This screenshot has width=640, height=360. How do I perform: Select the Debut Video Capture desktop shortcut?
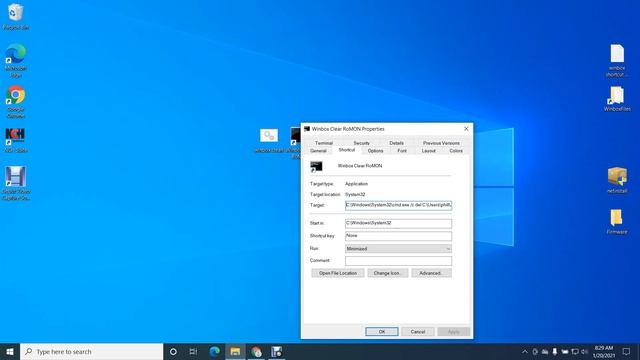[16, 183]
